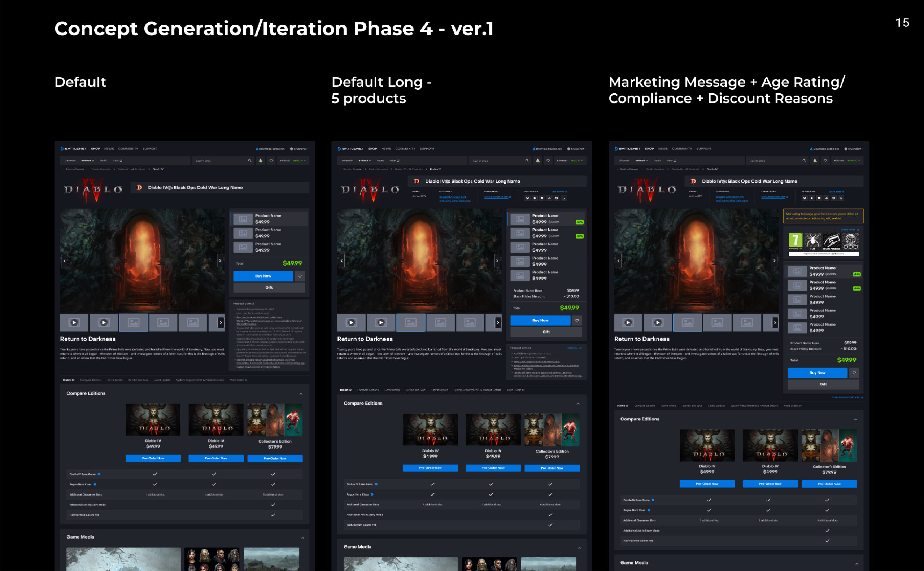Click Windows platform icon in Default Long mockup
The height and width of the screenshot is (571, 924).
[x=542, y=198]
